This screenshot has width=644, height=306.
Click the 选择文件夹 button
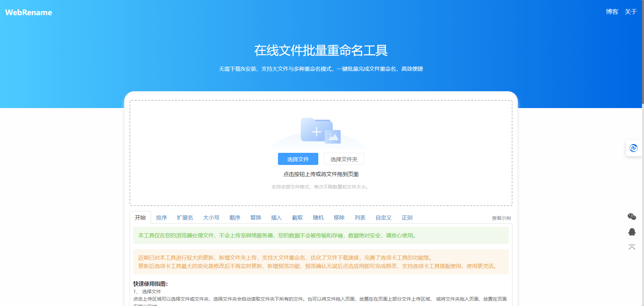pyautogui.click(x=344, y=159)
